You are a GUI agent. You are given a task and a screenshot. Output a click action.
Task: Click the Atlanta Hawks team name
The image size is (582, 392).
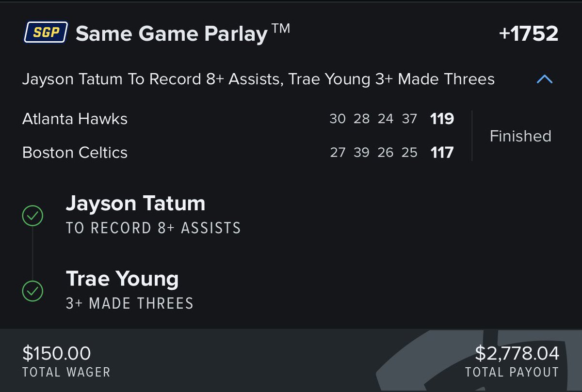coord(75,119)
